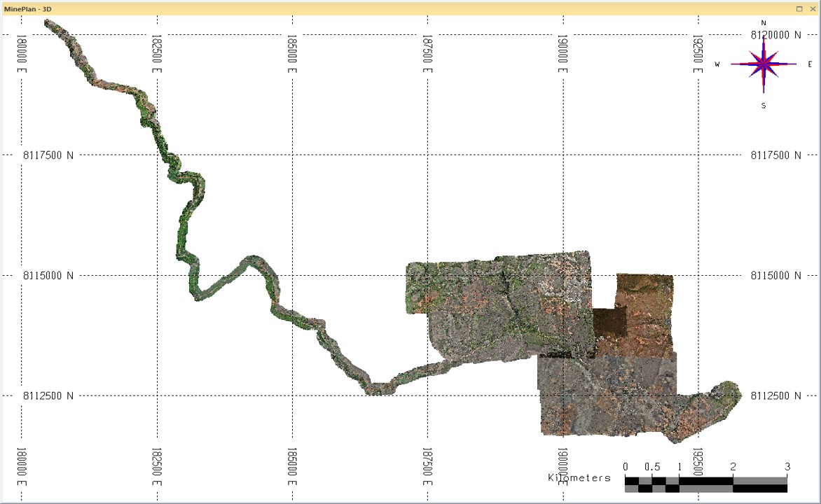Maximize the MinePlan 3D viewer window

[799, 8]
